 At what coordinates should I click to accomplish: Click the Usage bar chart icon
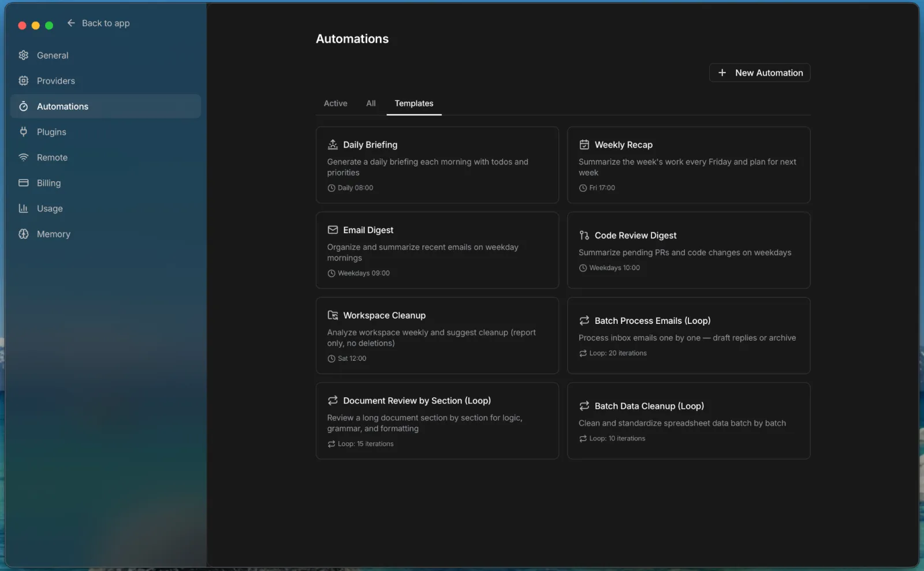(x=24, y=208)
